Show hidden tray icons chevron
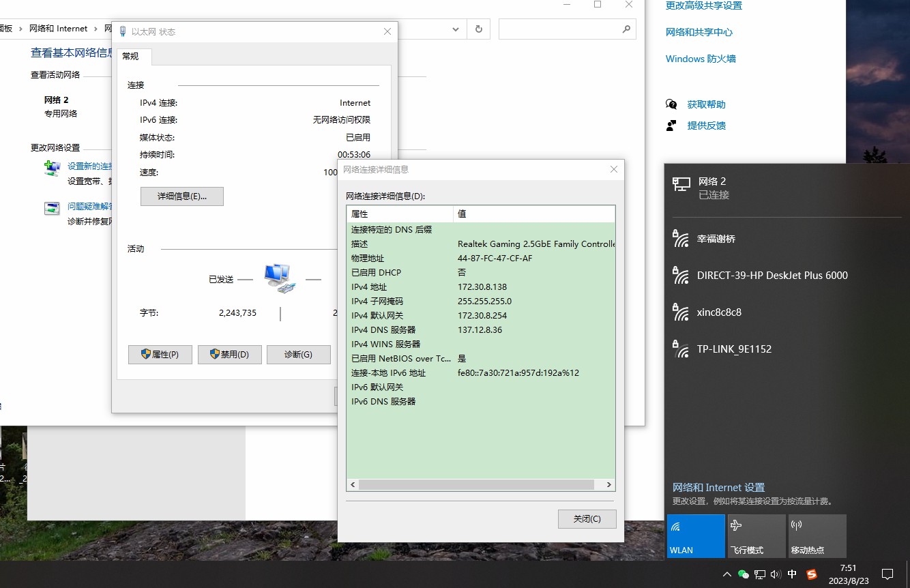 pyautogui.click(x=727, y=574)
